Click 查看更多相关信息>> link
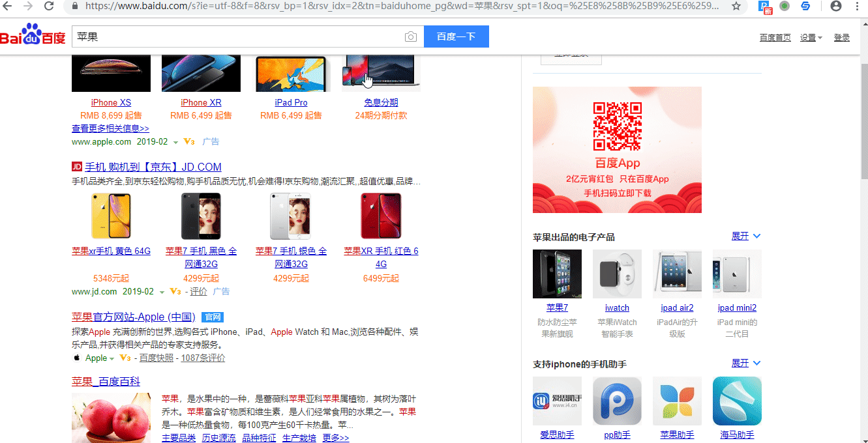868x443 pixels. (110, 128)
